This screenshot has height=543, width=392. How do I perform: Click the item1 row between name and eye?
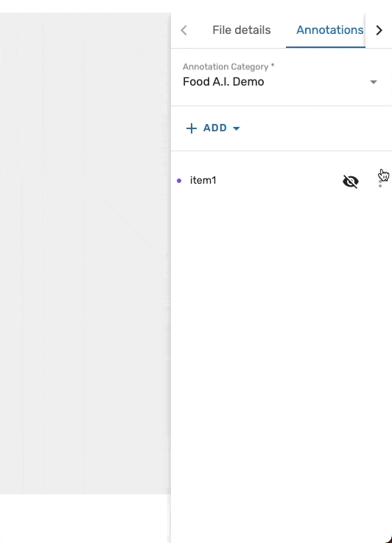coord(279,181)
